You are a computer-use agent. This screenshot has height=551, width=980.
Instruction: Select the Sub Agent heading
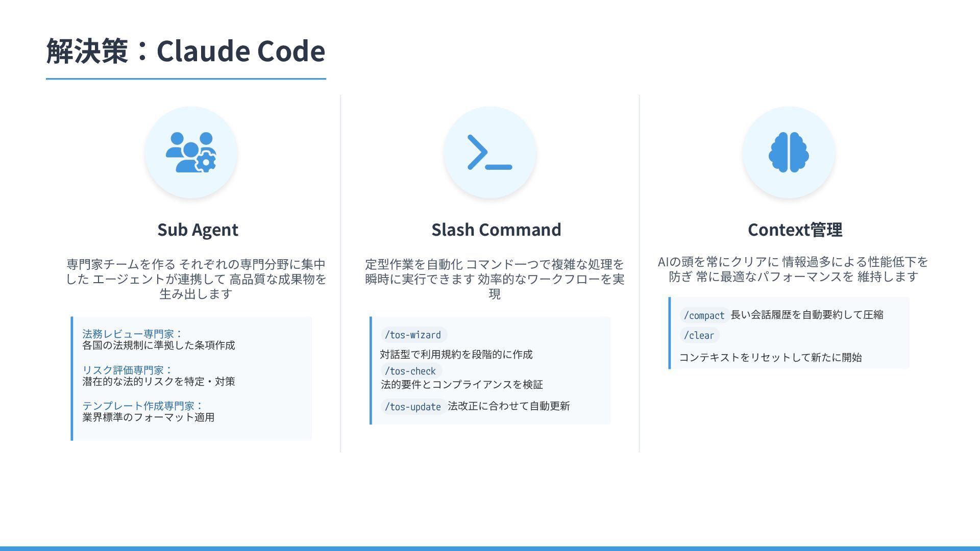tap(198, 230)
